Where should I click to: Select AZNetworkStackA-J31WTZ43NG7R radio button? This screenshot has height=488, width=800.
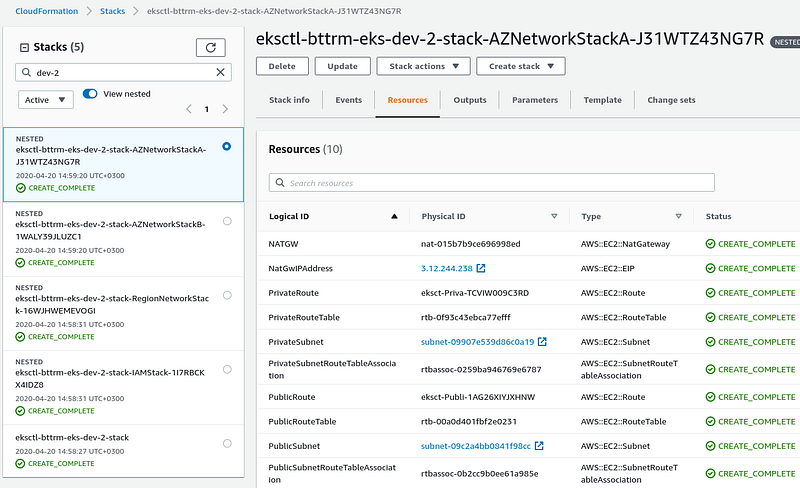227,147
